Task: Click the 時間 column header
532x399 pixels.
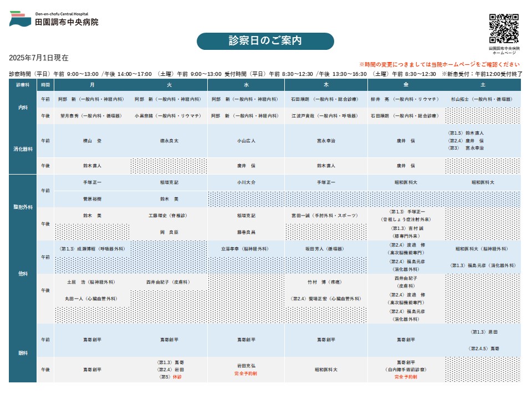Action: pos(45,85)
